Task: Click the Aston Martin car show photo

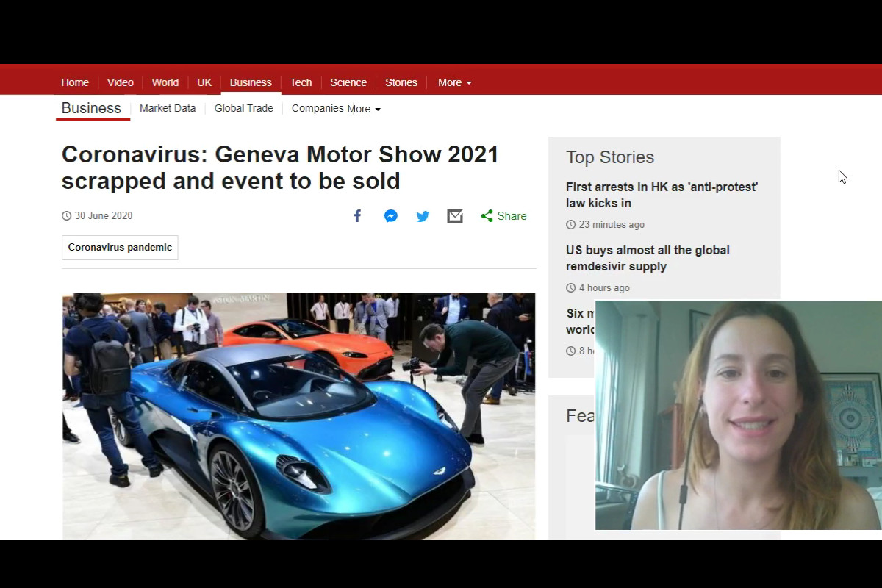Action: pos(298,416)
